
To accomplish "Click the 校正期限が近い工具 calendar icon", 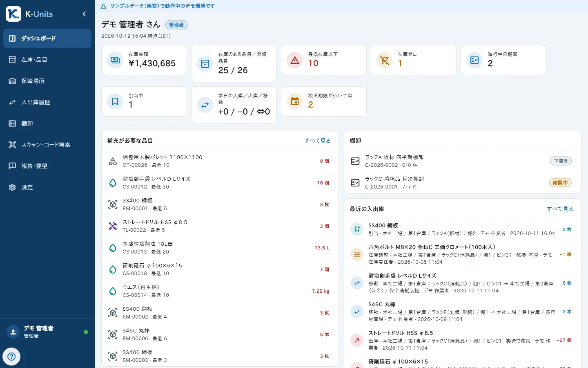I will (x=295, y=101).
